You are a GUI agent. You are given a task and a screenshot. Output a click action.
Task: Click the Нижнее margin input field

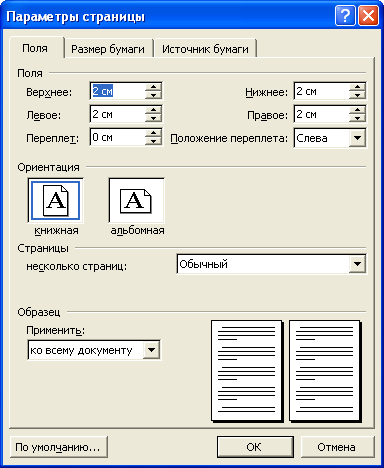point(322,91)
